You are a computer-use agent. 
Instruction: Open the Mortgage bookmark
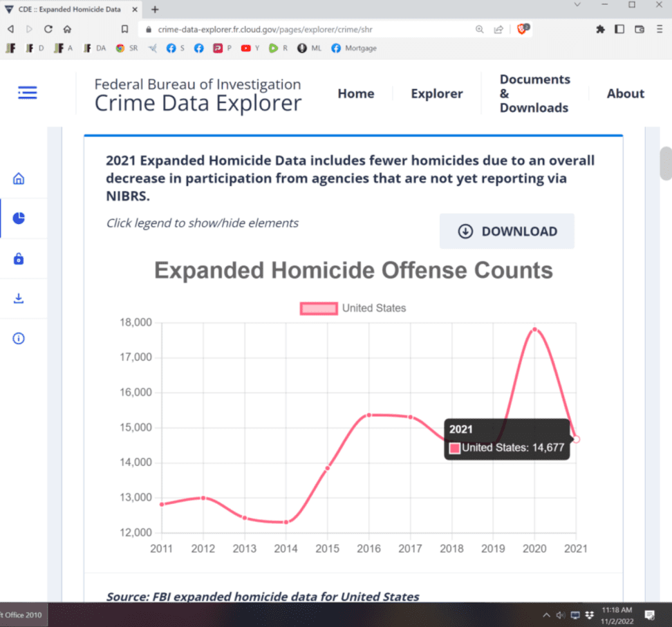click(x=353, y=48)
